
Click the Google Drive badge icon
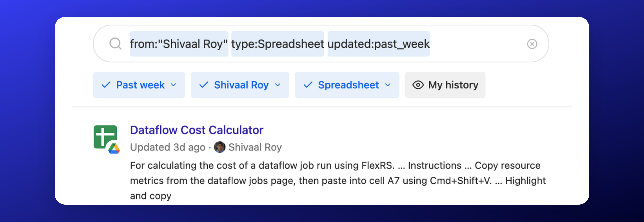[114, 149]
